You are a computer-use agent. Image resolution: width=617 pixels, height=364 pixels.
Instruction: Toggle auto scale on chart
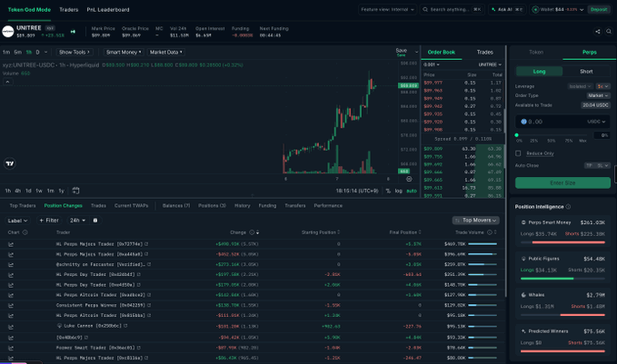(x=412, y=191)
